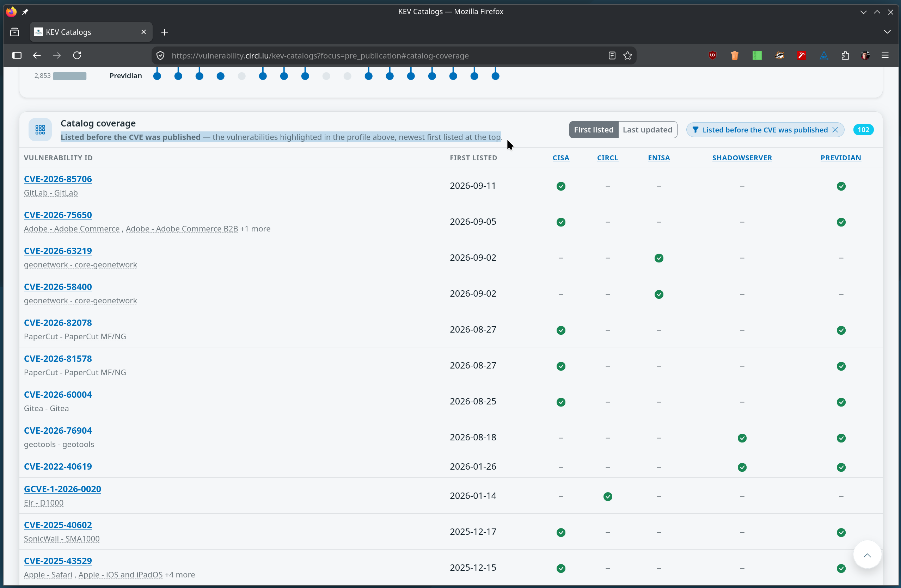Click the CISA checkmark for CVE-2026-85706

[561, 186]
